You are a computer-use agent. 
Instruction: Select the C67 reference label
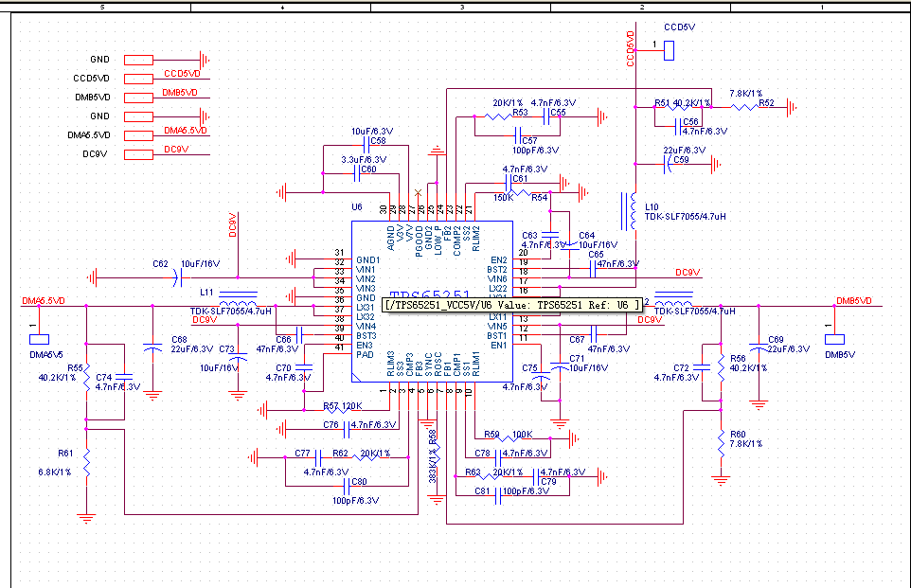577,339
